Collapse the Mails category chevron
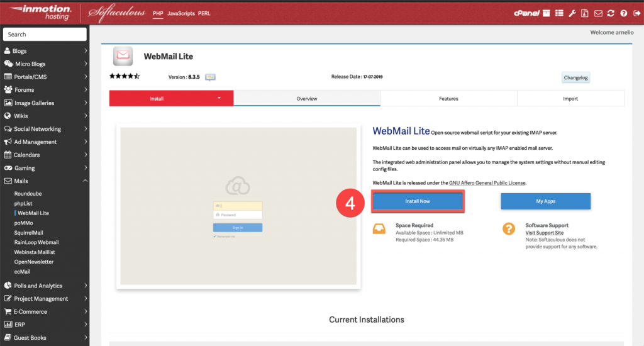This screenshot has height=346, width=644. click(x=85, y=181)
